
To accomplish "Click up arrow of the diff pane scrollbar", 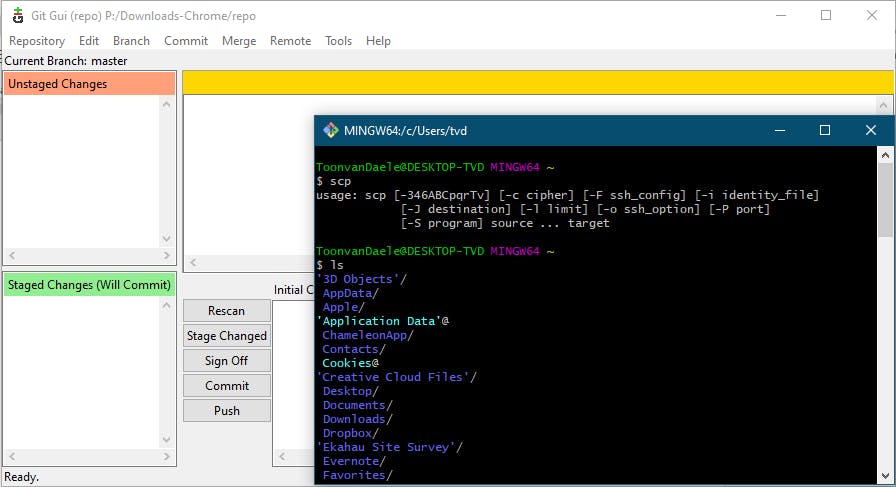I will (x=883, y=105).
